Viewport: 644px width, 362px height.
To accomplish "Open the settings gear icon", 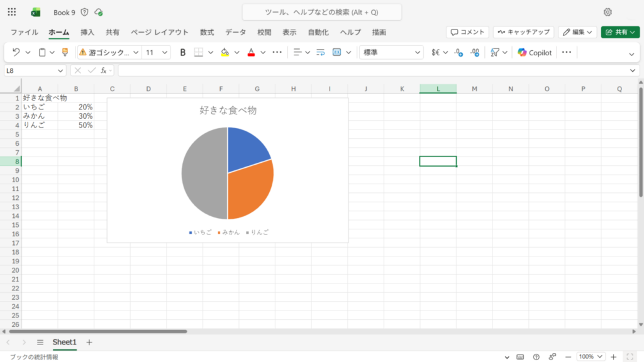I will 608,12.
